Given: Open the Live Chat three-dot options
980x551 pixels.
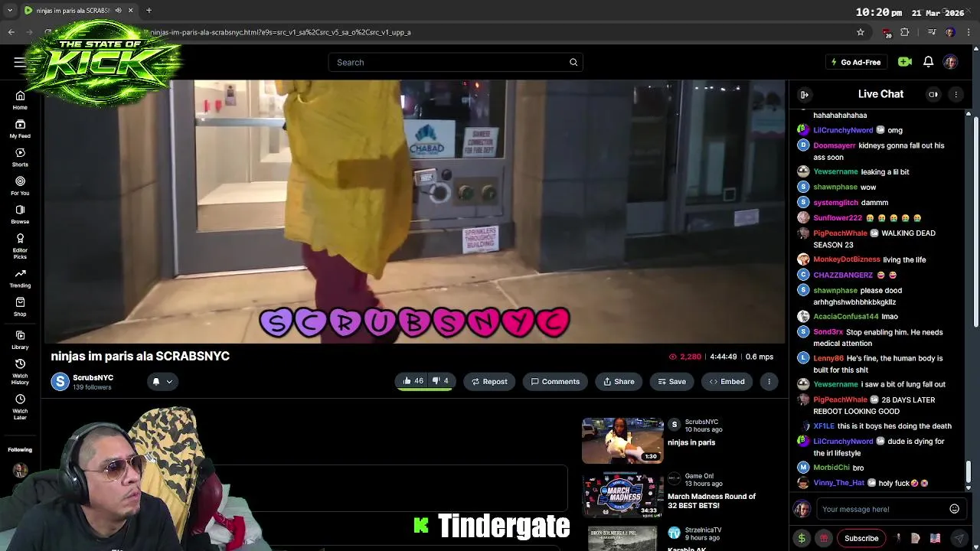Looking at the screenshot, I should click(955, 94).
